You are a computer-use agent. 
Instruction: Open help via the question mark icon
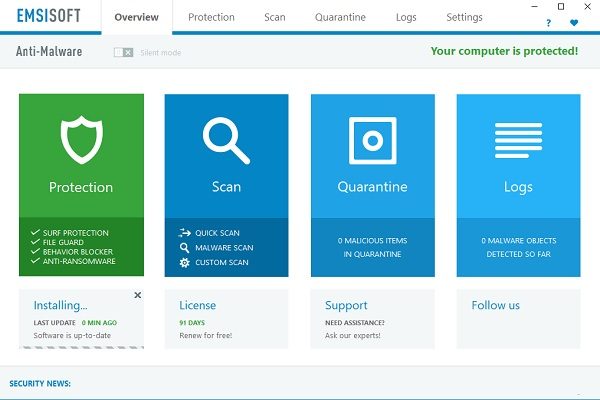tap(548, 23)
